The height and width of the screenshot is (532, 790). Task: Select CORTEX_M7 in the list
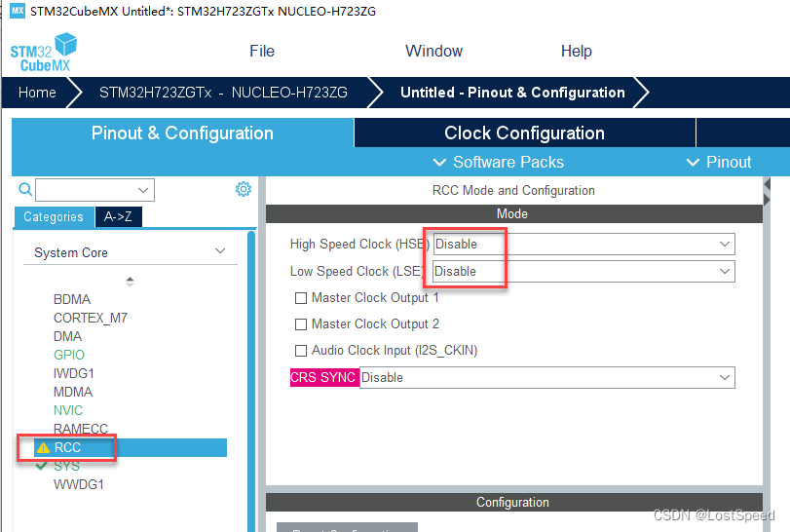tap(91, 318)
